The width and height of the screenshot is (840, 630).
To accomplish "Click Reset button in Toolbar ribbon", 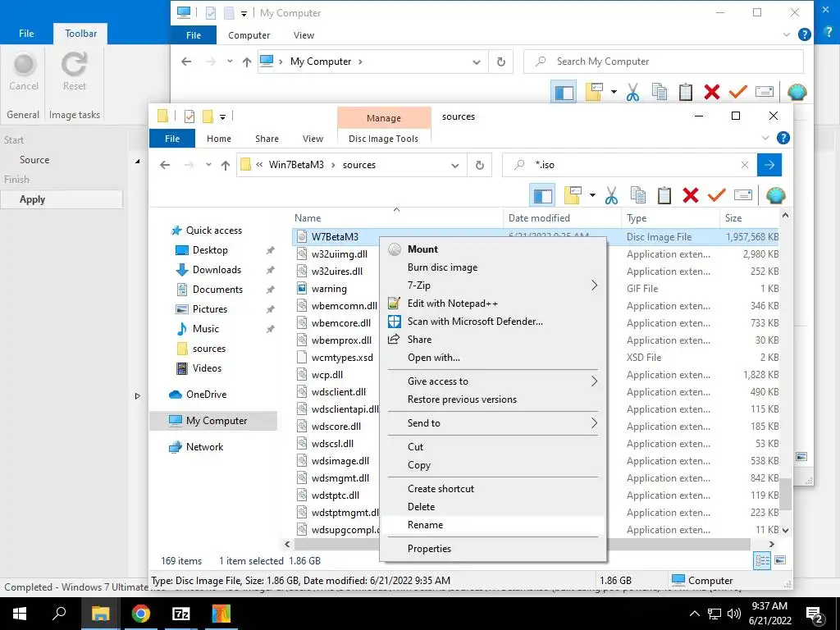I will click(74, 72).
